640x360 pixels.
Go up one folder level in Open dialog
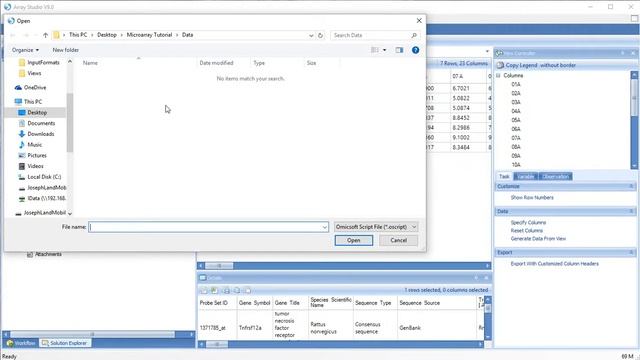pyautogui.click(x=45, y=35)
